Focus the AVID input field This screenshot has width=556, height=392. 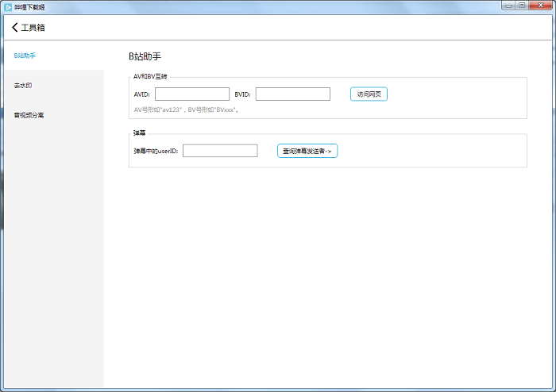click(192, 94)
